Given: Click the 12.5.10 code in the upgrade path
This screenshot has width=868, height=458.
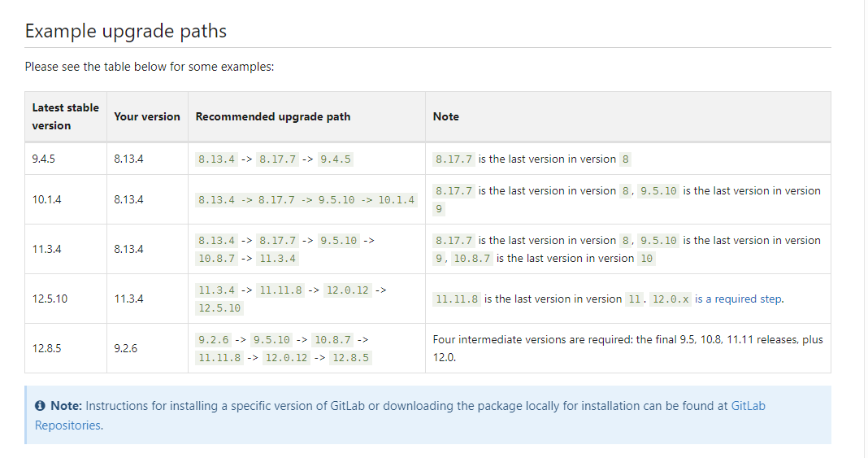Looking at the screenshot, I should click(x=219, y=308).
